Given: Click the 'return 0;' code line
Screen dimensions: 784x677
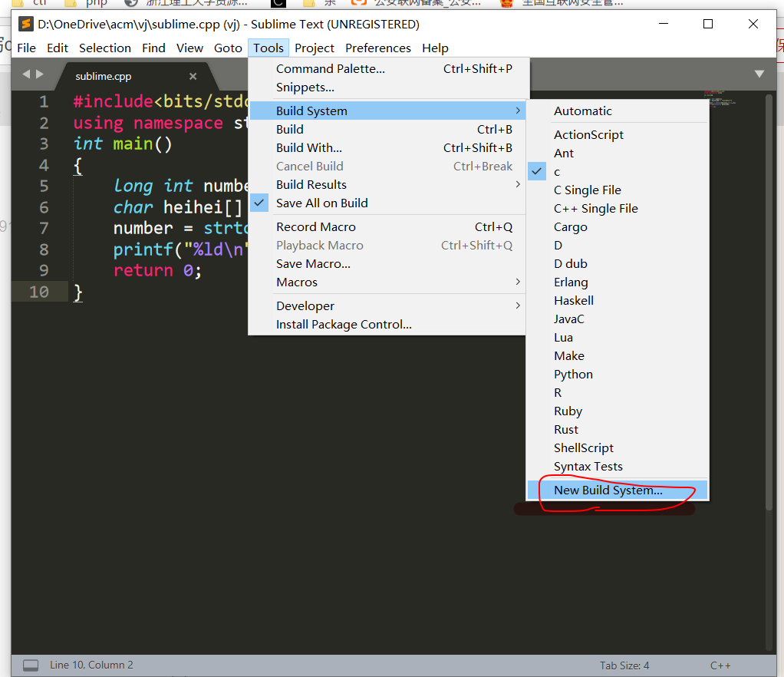Looking at the screenshot, I should [157, 271].
